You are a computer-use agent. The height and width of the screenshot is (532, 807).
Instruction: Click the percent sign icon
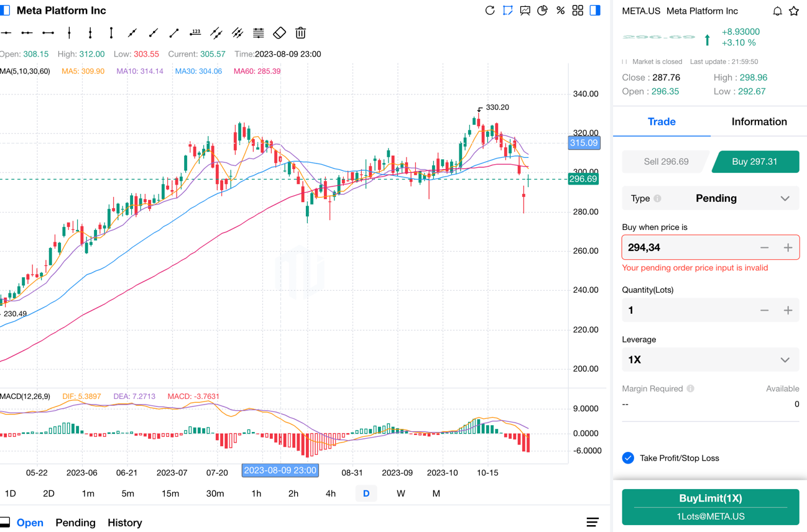560,11
